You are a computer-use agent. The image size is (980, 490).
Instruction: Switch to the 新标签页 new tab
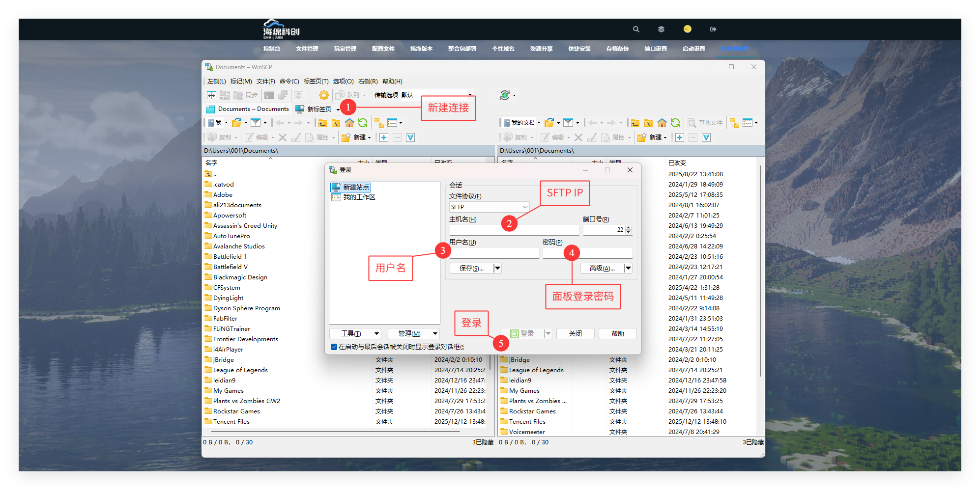[318, 109]
